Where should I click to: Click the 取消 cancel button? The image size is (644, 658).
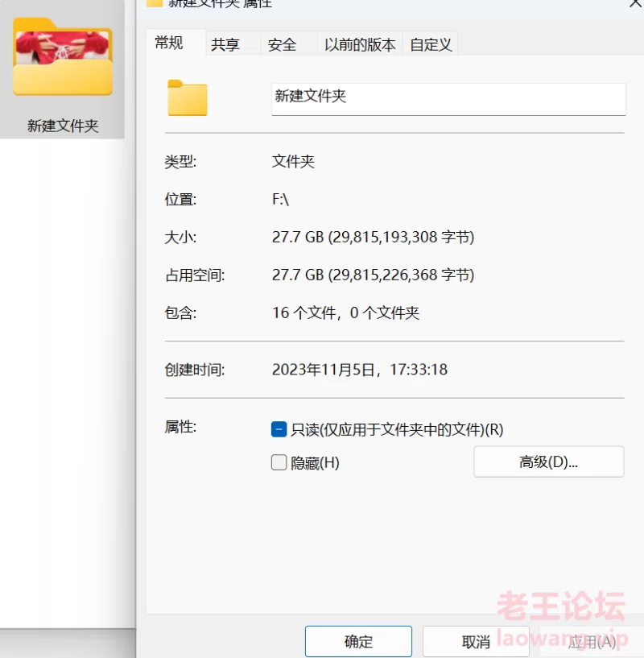pyautogui.click(x=476, y=641)
